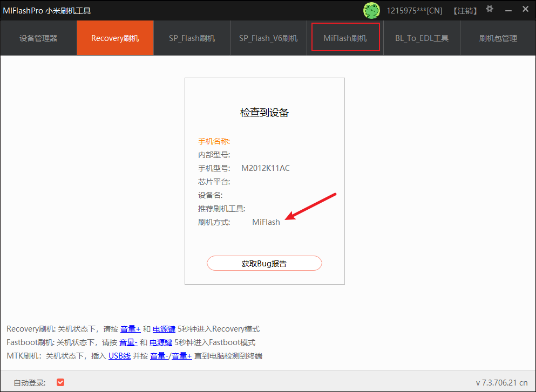Click the 检查到设备 heading
Screen dimensions: 536x392
click(x=264, y=112)
